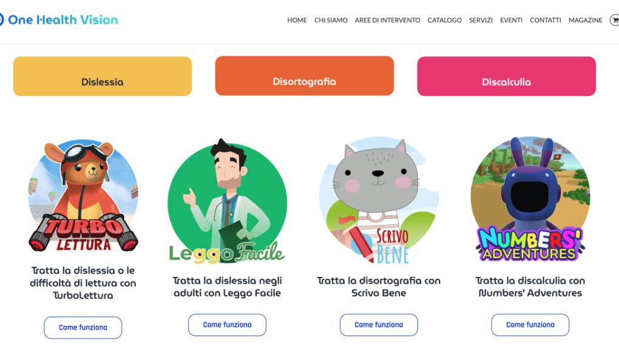
Task: Open the CHI SIAMO menu item
Action: click(x=331, y=20)
